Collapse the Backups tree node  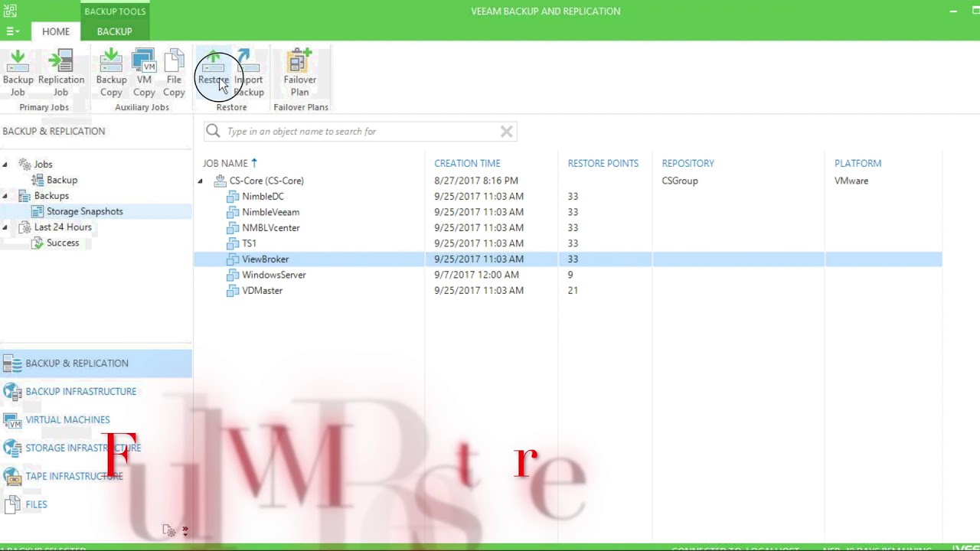pos(5,196)
